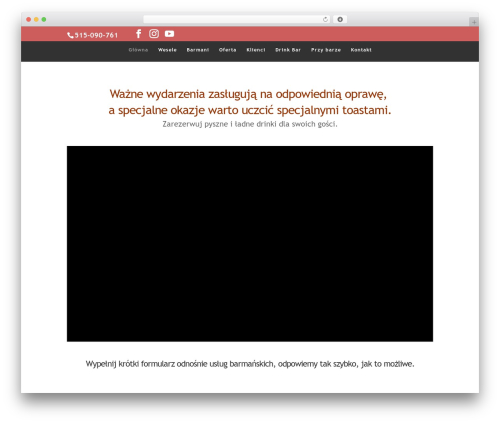Click heading 'Ważne wydarzenia zasługują na odpowiednią oprawę'
This screenshot has width=500, height=423.
pyautogui.click(x=248, y=94)
